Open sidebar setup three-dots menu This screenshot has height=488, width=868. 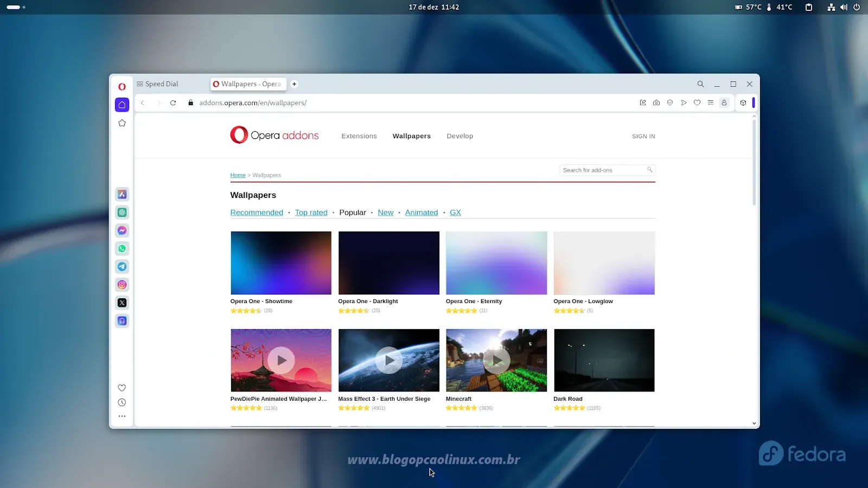122,416
